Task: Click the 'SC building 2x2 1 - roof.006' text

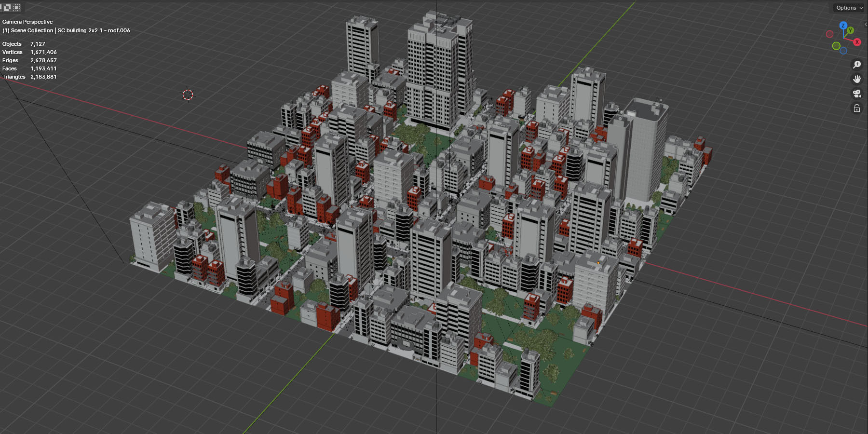Action: pyautogui.click(x=94, y=30)
